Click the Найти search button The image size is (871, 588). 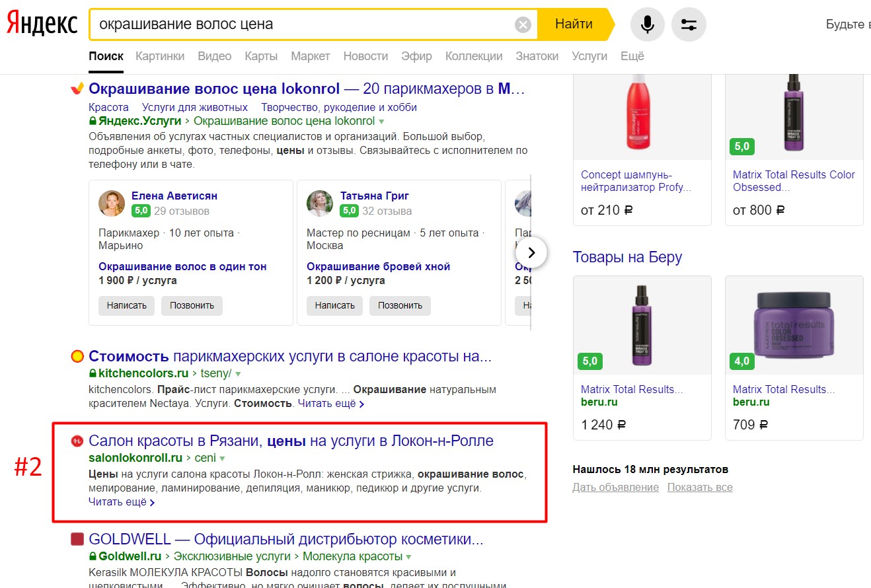574,25
